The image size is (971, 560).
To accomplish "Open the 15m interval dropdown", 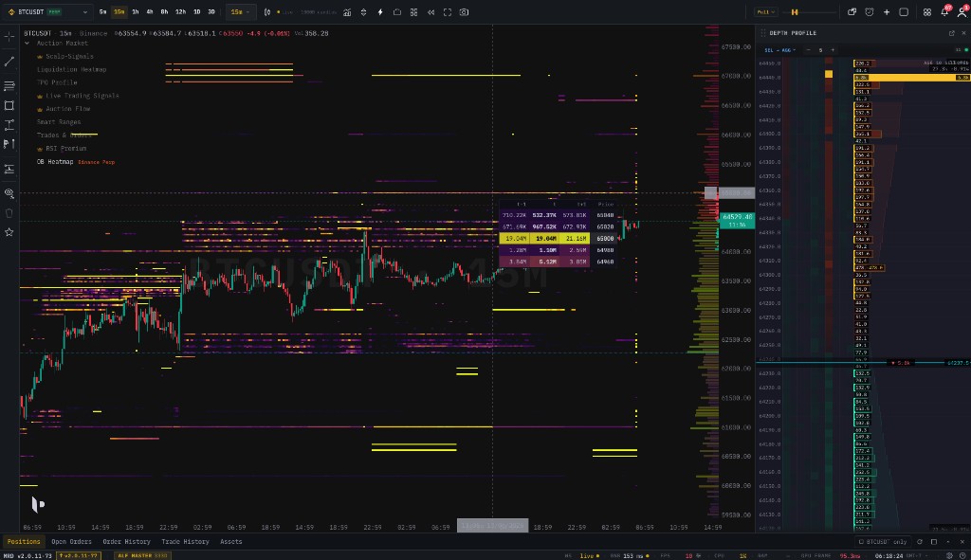I will [x=240, y=12].
